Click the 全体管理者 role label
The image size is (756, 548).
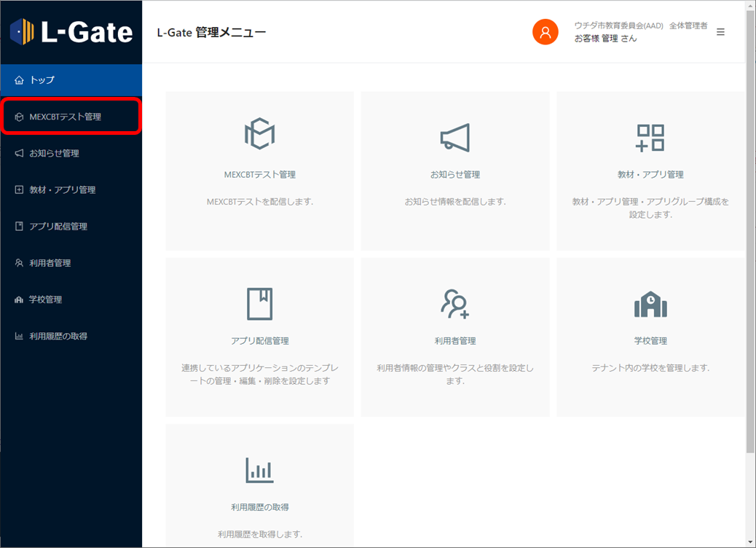coord(688,26)
